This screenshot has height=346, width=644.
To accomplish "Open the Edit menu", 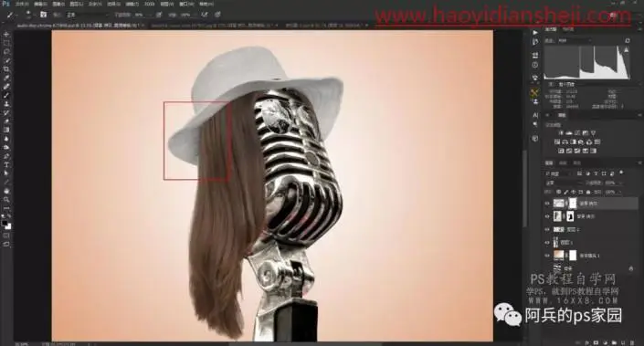I will 40,4.
